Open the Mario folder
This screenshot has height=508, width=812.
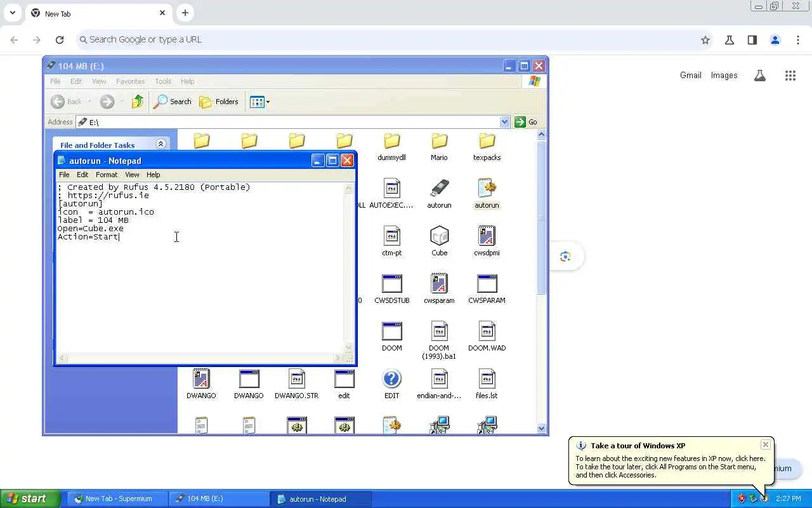coord(439,147)
